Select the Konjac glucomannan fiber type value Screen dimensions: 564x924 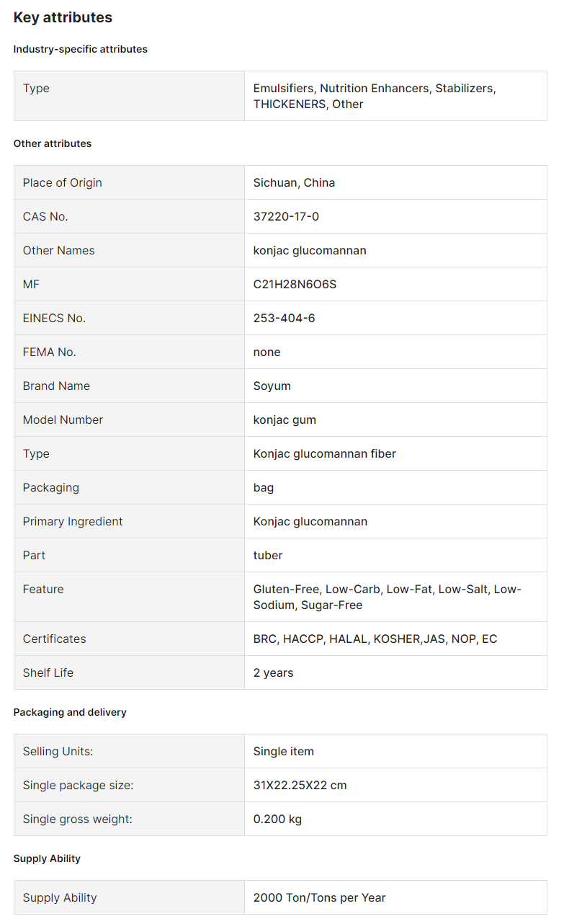325,453
